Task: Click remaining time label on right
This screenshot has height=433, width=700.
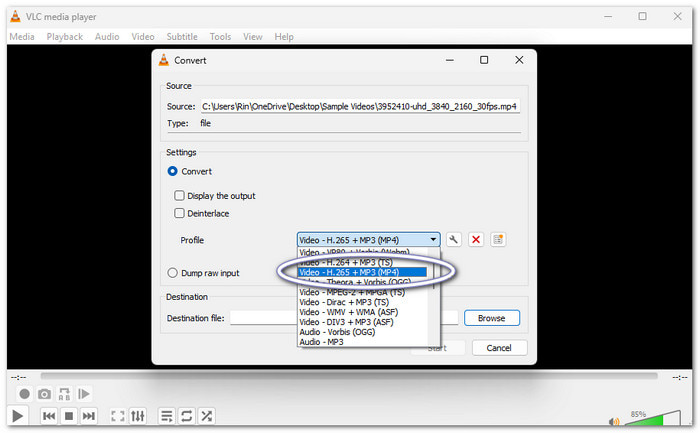Action: [680, 377]
